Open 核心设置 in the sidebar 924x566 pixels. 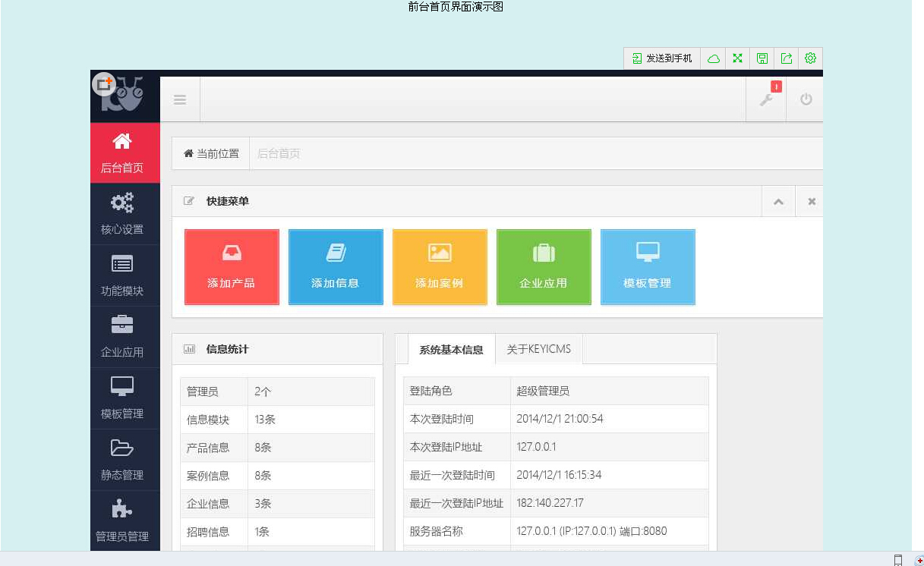[x=125, y=214]
